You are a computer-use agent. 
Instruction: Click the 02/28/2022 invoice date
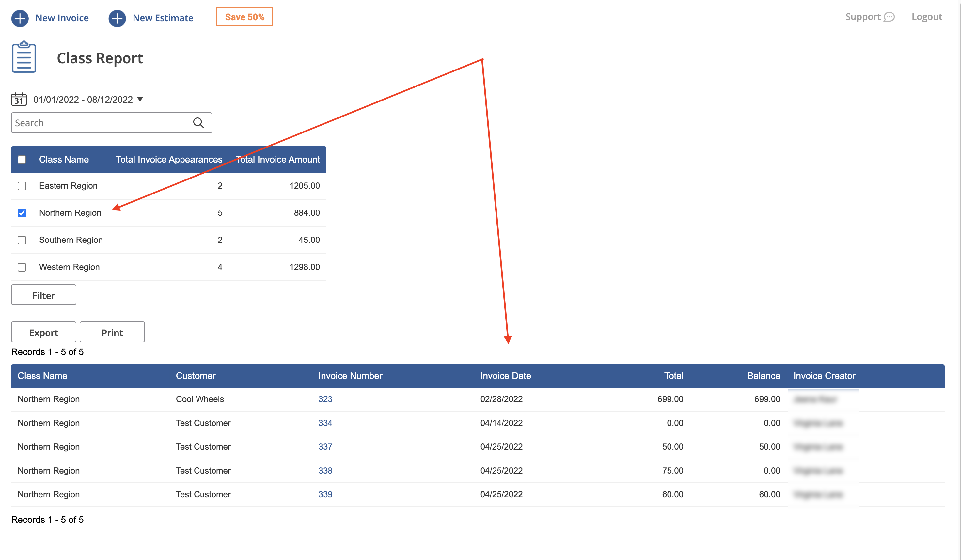501,399
